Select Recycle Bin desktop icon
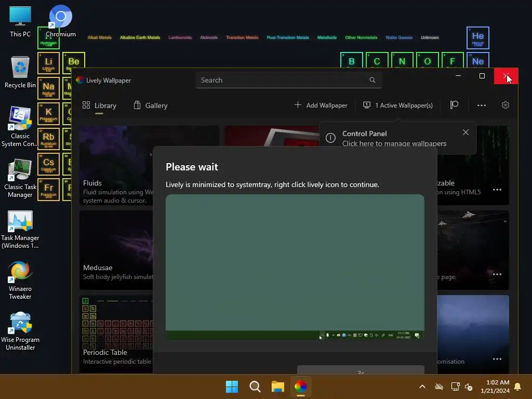 (x=20, y=72)
